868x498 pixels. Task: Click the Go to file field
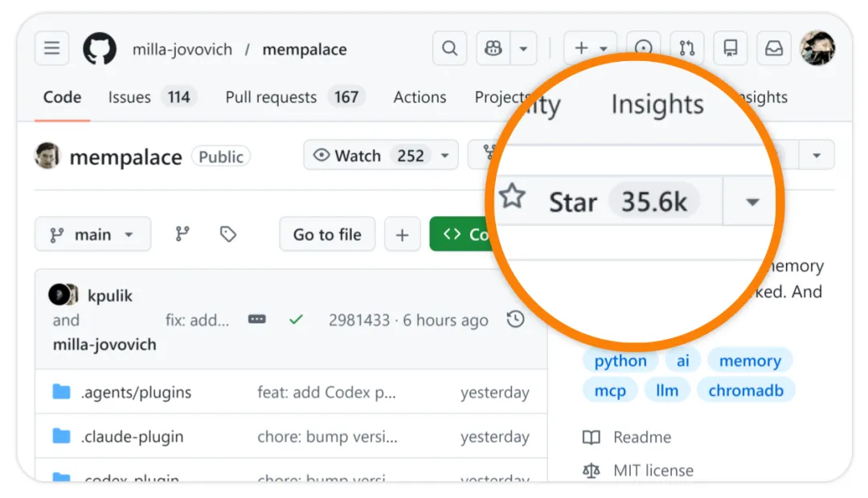(327, 235)
